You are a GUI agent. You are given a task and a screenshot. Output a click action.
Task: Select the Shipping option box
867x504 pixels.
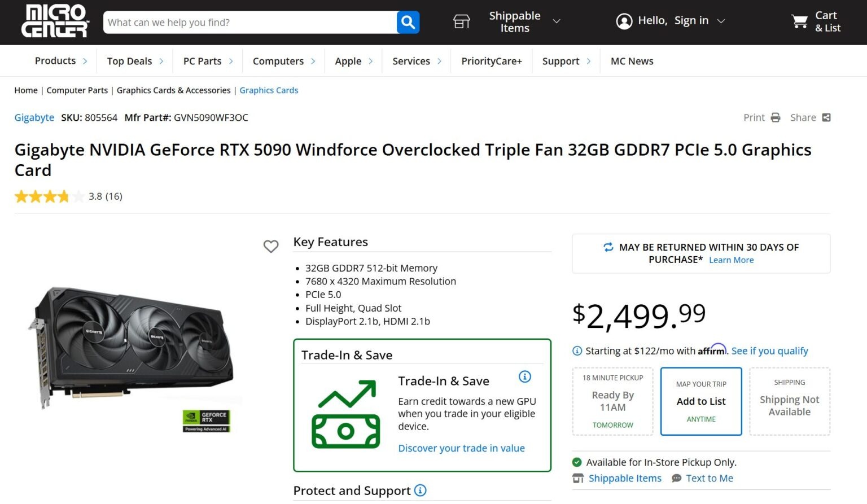789,401
